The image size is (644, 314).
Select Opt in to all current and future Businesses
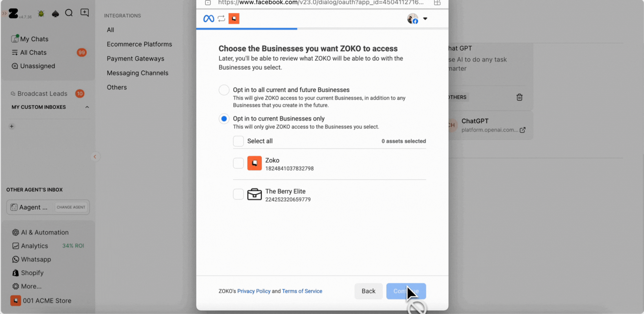coord(224,90)
